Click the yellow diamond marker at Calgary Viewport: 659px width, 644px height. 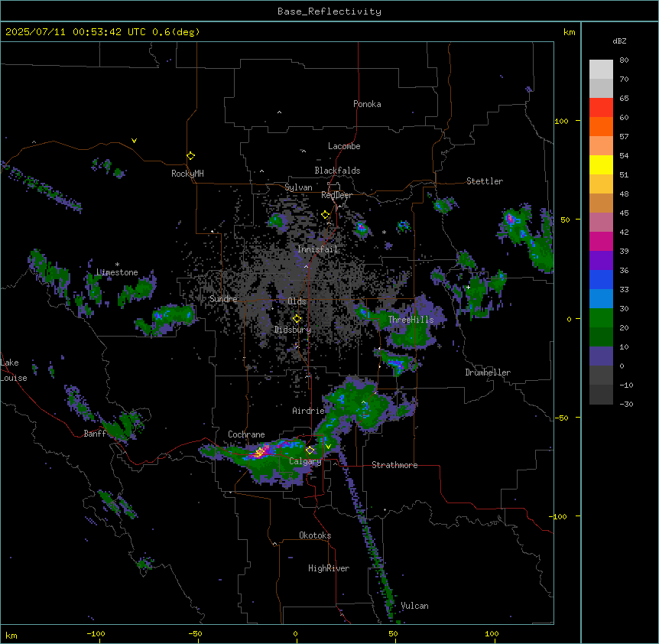tap(310, 450)
